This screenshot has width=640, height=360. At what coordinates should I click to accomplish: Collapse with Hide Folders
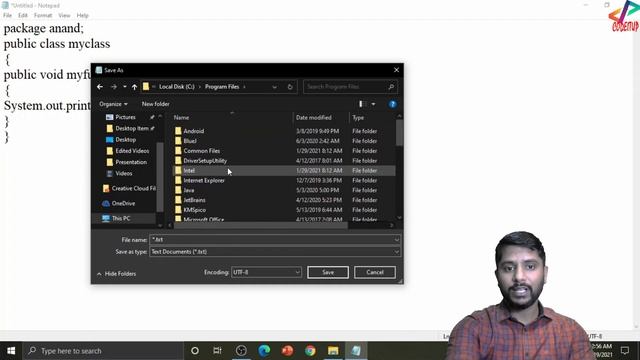click(117, 273)
